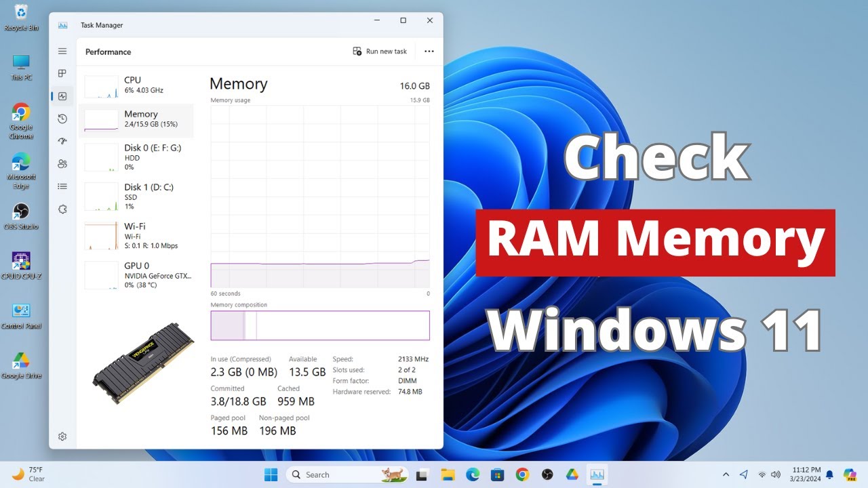Open the Details page icon

point(62,186)
